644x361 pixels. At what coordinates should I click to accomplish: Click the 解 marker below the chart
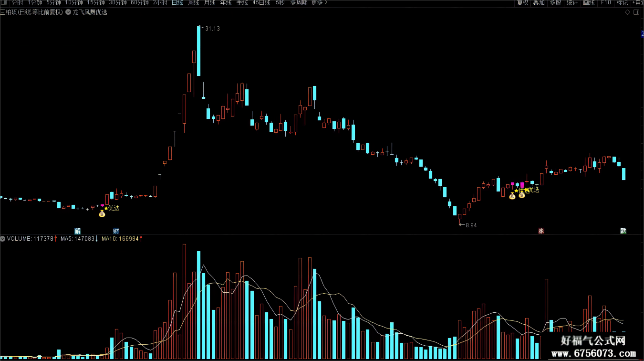(x=78, y=231)
